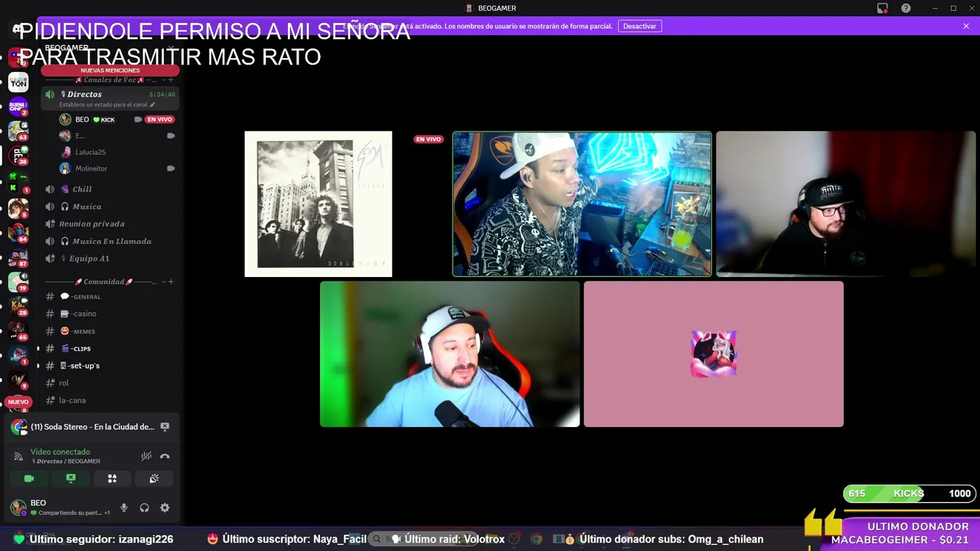Open the Kick folder with 1 badge

click(x=18, y=182)
